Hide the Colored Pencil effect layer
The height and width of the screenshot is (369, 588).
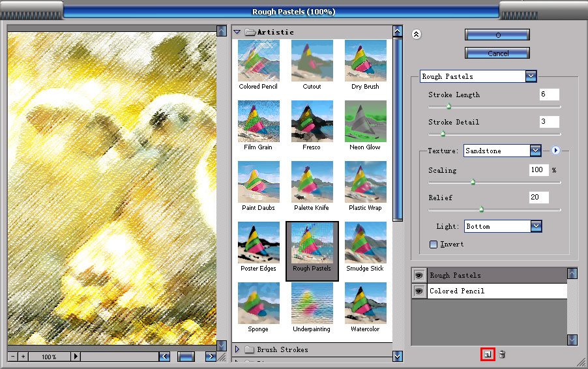[419, 291]
